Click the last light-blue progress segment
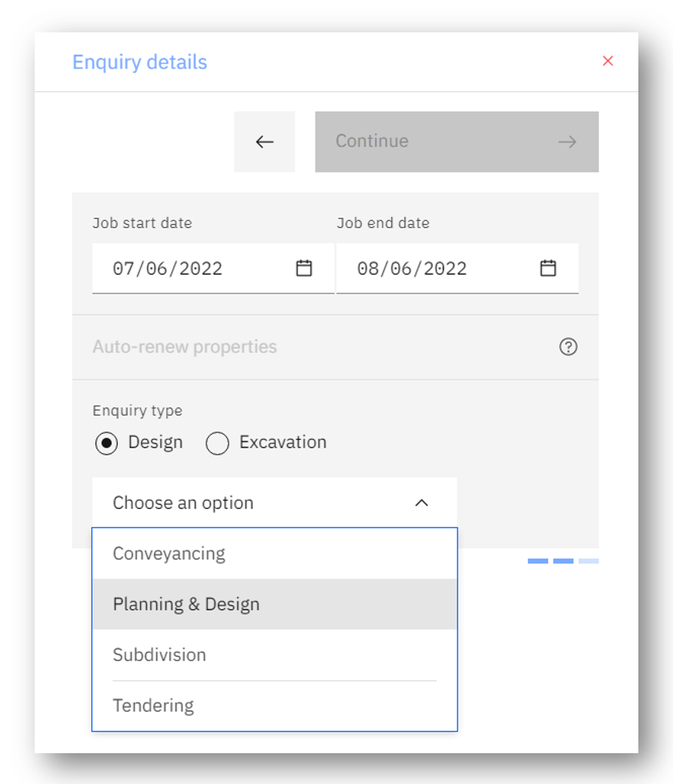This screenshot has width=673, height=784. (588, 561)
